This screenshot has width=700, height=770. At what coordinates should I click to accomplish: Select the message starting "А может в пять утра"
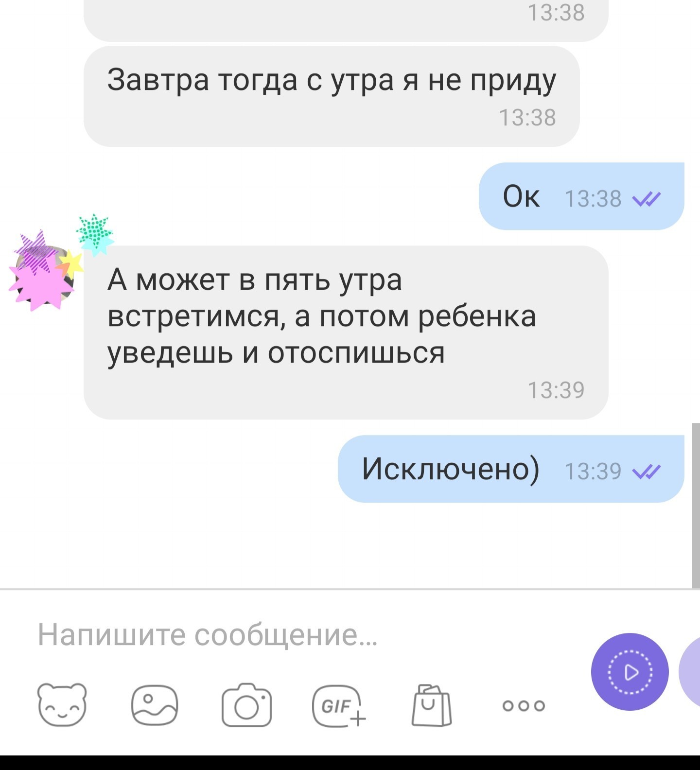coord(346,332)
